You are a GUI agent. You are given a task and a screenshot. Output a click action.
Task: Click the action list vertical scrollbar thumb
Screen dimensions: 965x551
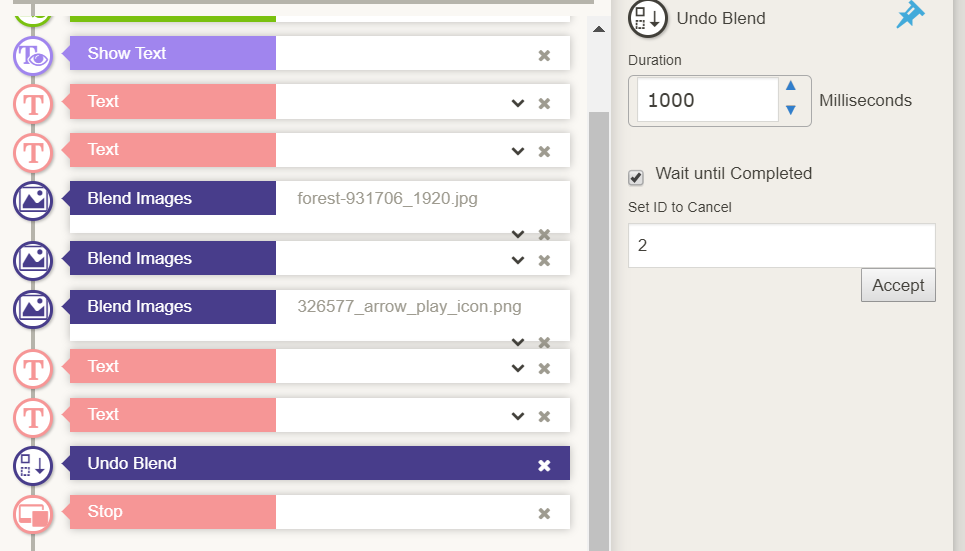coord(599,331)
